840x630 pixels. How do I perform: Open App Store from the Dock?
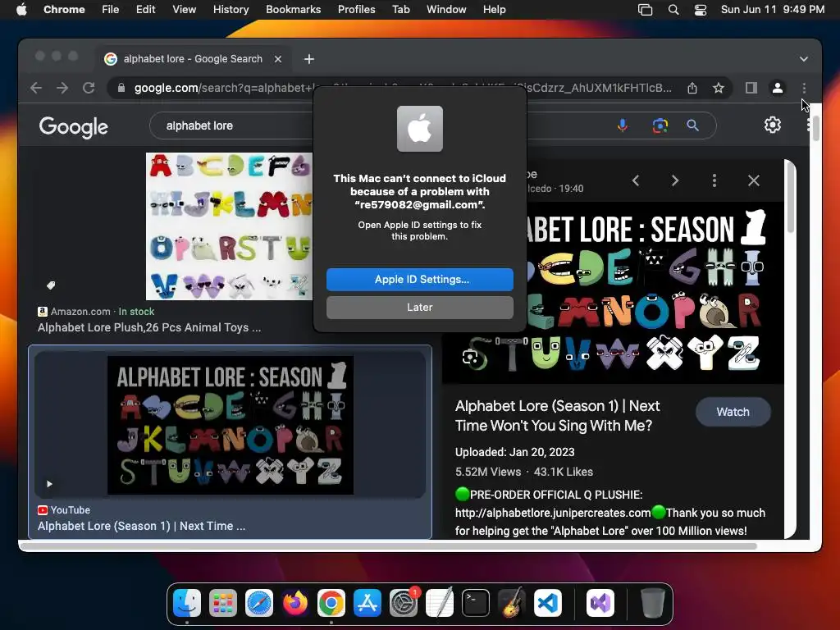tap(367, 603)
